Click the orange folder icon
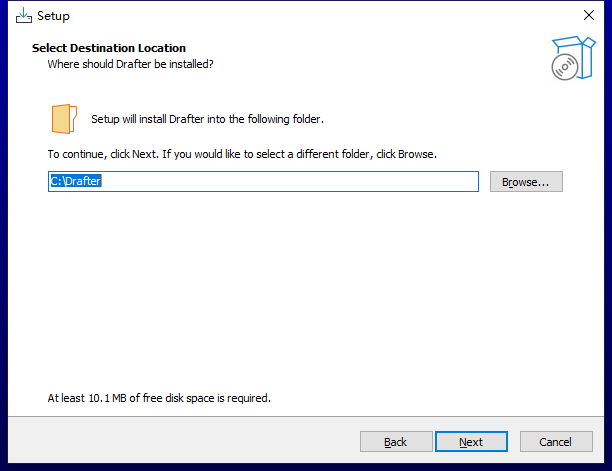This screenshot has height=471, width=612. pos(64,119)
